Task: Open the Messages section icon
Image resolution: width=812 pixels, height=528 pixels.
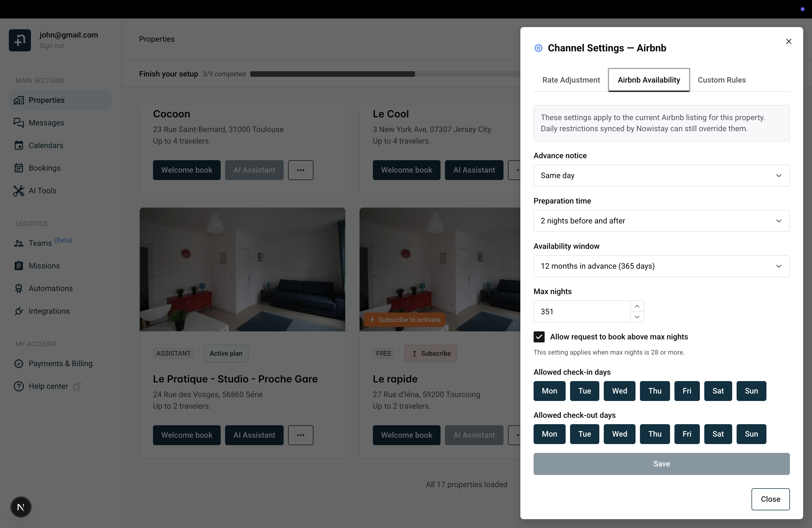Action: 19,123
